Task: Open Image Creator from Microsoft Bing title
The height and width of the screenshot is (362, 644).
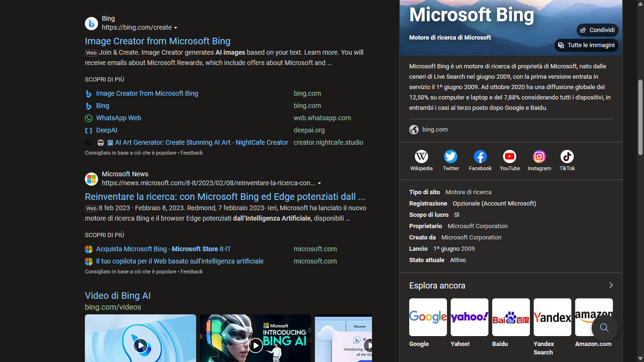Action: coord(157,41)
